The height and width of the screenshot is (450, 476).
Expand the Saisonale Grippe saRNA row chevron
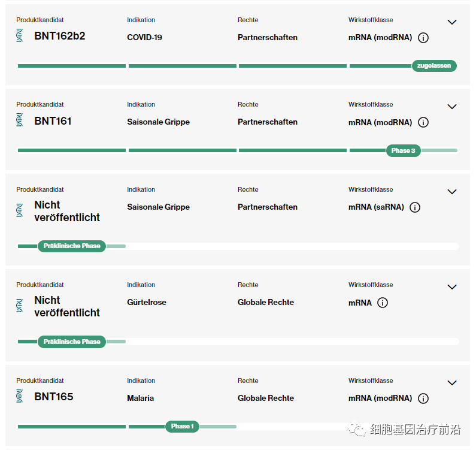452,192
